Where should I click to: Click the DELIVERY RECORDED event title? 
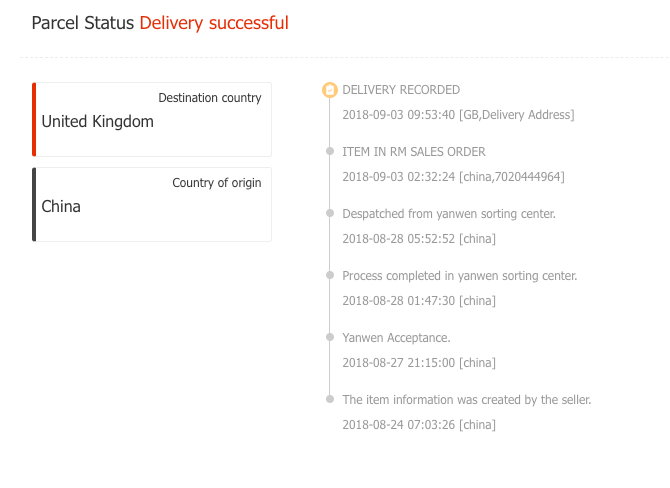[x=401, y=90]
